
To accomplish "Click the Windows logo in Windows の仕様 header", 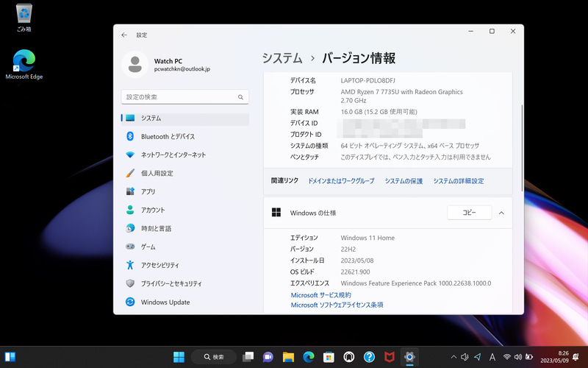I will 276,213.
